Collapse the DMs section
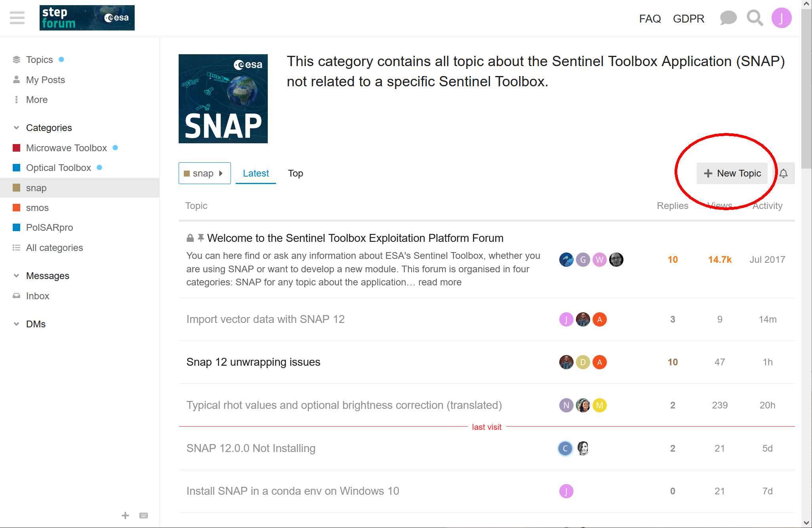 (16, 324)
